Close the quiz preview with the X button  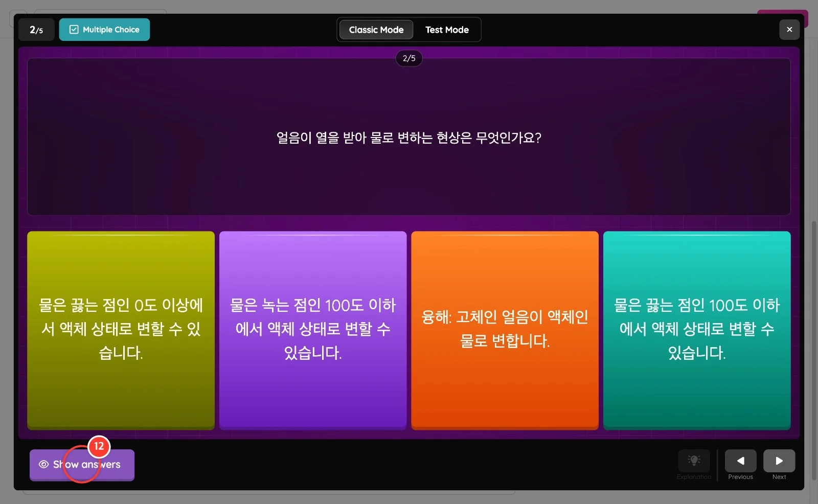(x=789, y=30)
